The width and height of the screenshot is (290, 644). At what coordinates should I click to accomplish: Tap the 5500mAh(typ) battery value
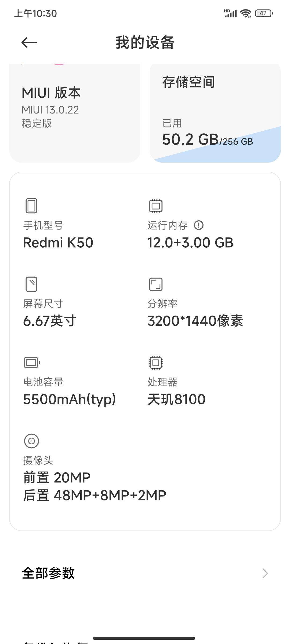(x=70, y=399)
